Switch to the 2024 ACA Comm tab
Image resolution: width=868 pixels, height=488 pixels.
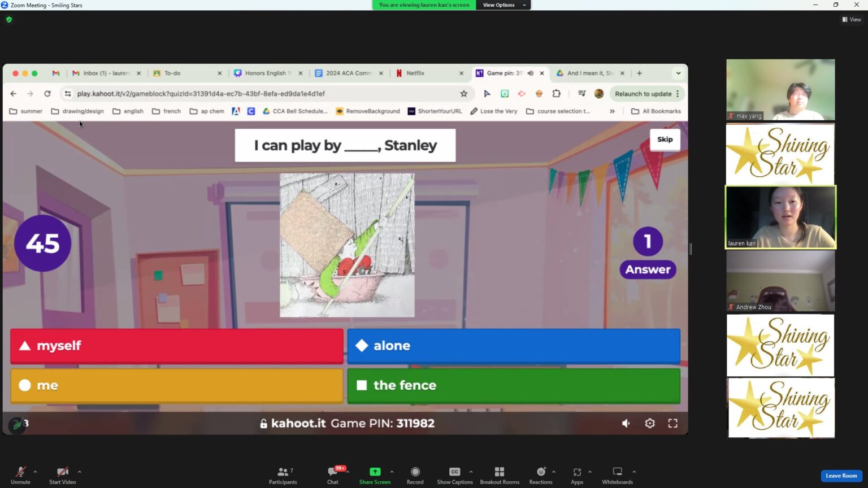click(348, 73)
